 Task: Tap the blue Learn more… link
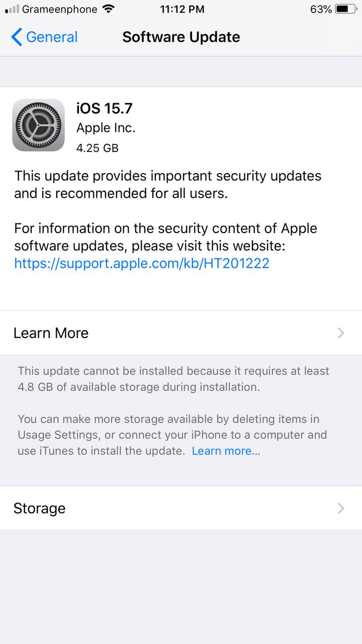coord(226,451)
